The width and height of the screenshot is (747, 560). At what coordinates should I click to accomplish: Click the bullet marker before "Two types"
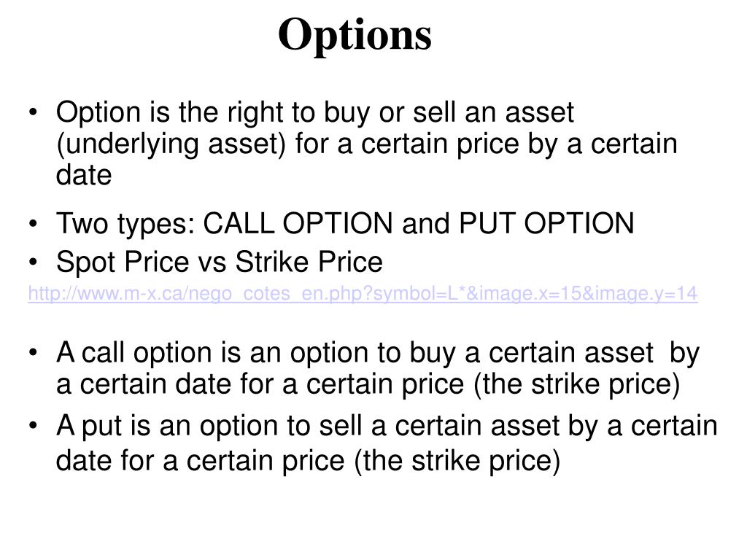(32, 224)
